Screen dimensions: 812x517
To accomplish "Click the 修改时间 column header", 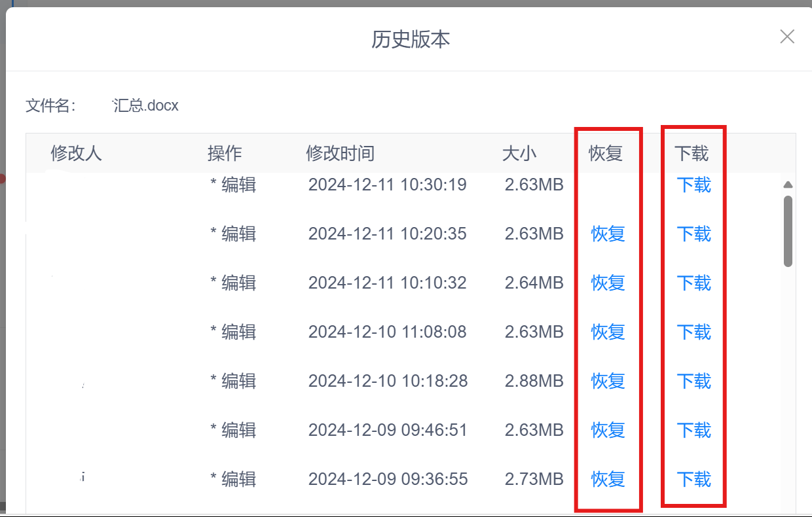I will [340, 153].
